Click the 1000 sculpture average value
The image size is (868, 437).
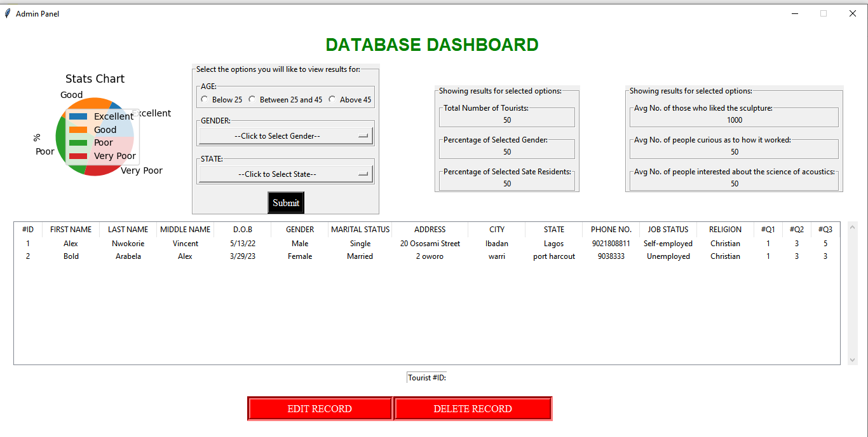tap(735, 120)
